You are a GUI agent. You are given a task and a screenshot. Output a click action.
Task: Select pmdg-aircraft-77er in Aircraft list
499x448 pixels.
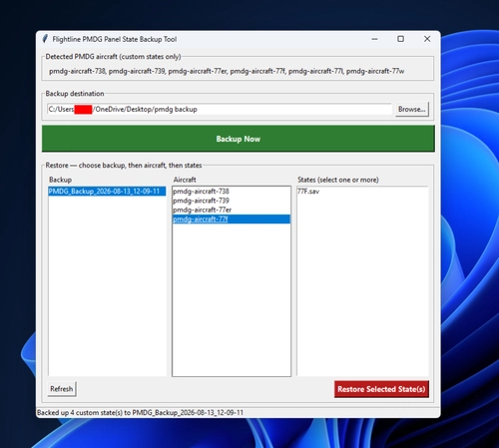click(232, 210)
